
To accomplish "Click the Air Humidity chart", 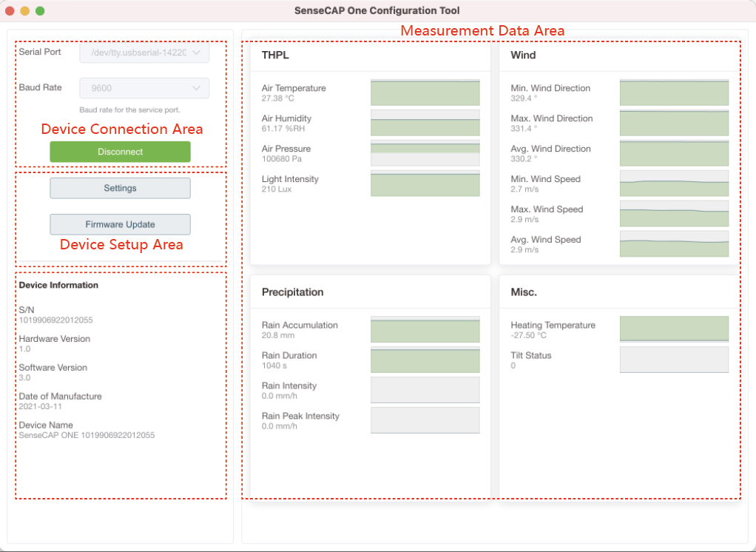I will click(x=425, y=123).
